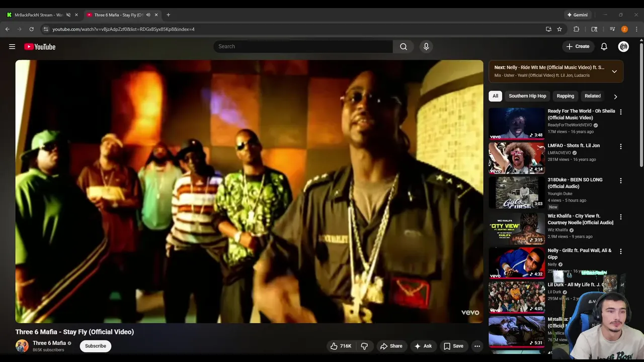The width and height of the screenshot is (644, 362).
Task: Open Chrome profile avatar Z
Action: click(624, 29)
